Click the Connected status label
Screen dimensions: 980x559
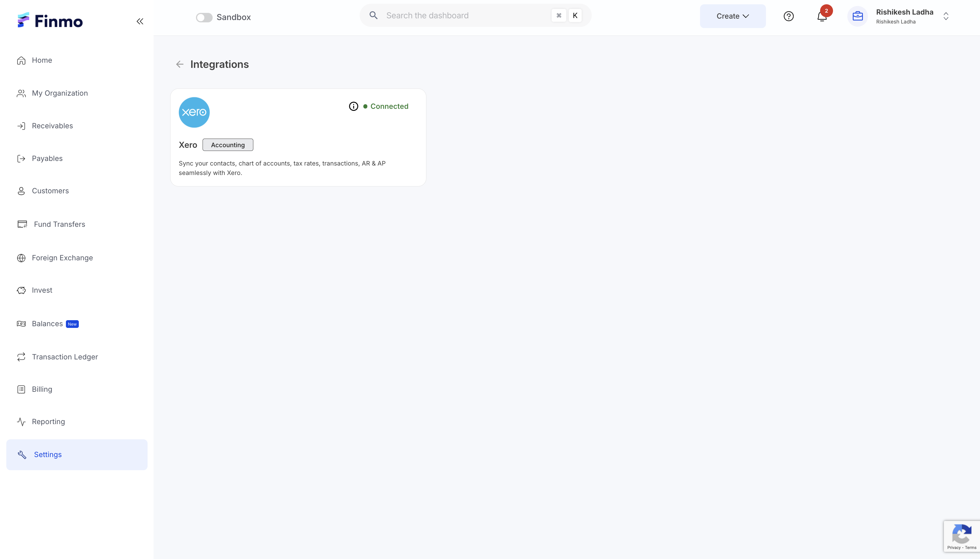click(x=389, y=106)
